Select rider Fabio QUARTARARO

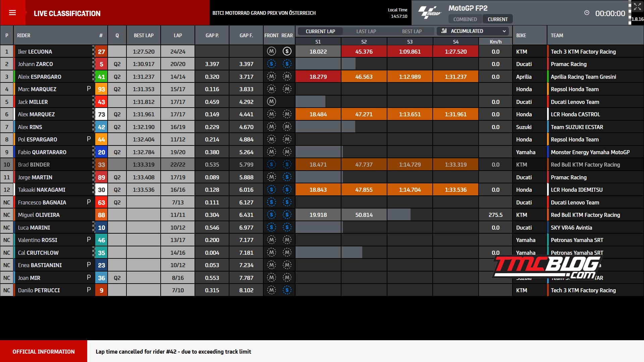click(42, 152)
